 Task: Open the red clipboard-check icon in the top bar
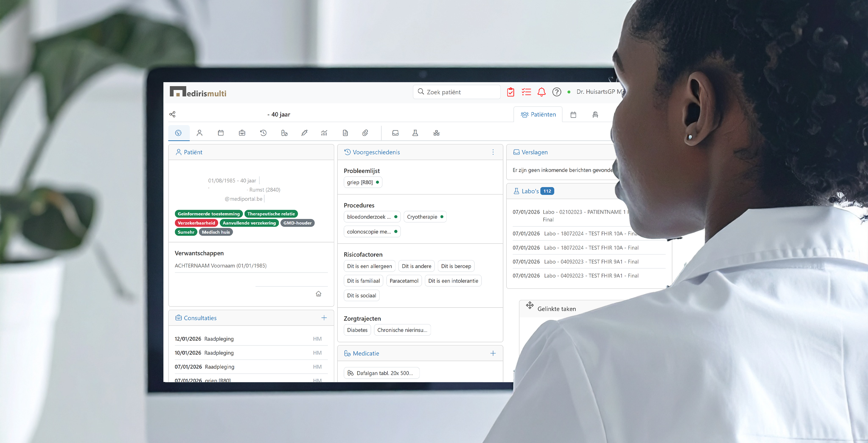tap(511, 92)
